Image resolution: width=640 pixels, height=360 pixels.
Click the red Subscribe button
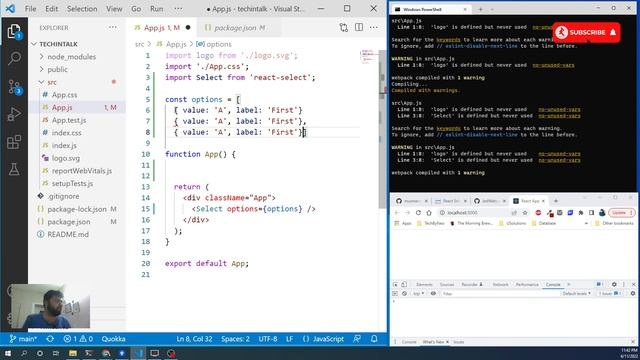point(587,32)
